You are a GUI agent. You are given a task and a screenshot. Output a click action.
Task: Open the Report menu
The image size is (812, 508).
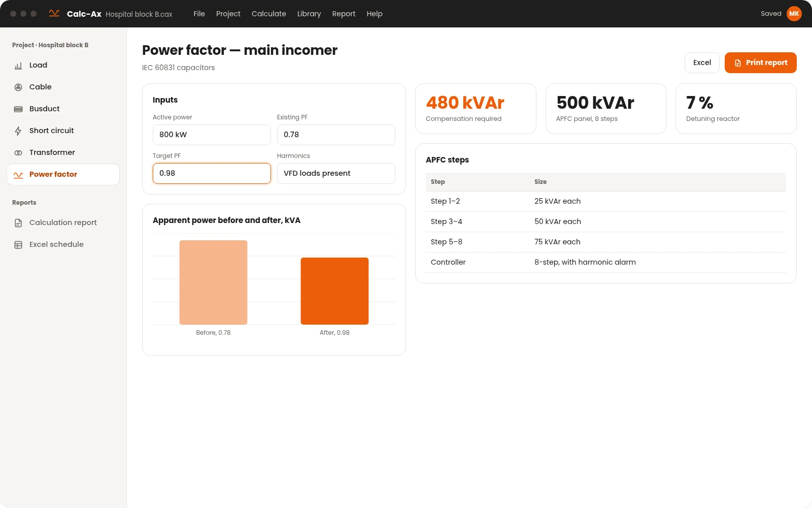tap(344, 14)
